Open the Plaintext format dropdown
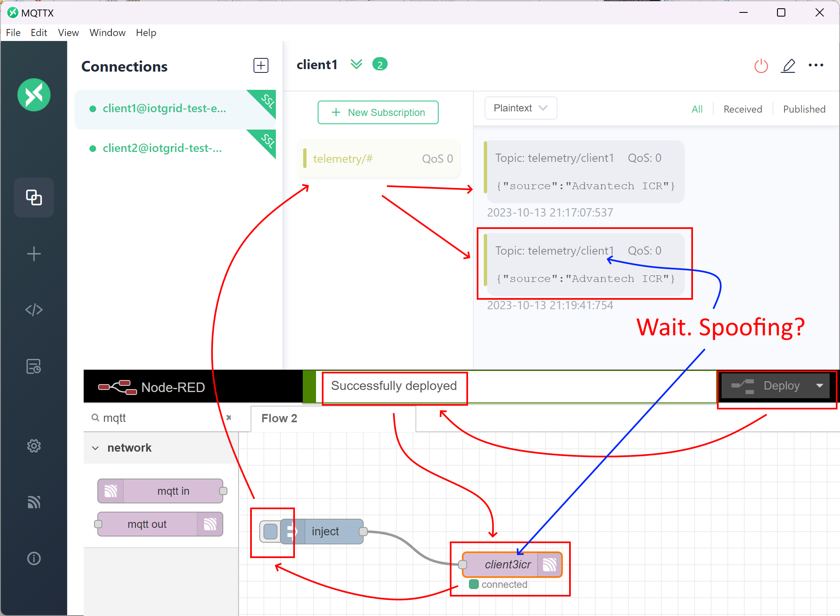This screenshot has width=840, height=616. [x=520, y=108]
